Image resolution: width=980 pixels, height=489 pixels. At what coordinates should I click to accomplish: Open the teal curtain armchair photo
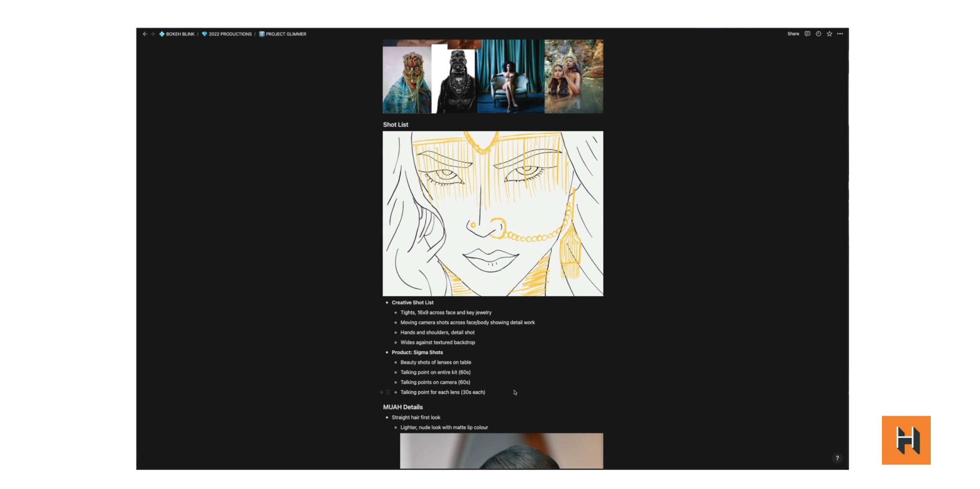click(510, 77)
